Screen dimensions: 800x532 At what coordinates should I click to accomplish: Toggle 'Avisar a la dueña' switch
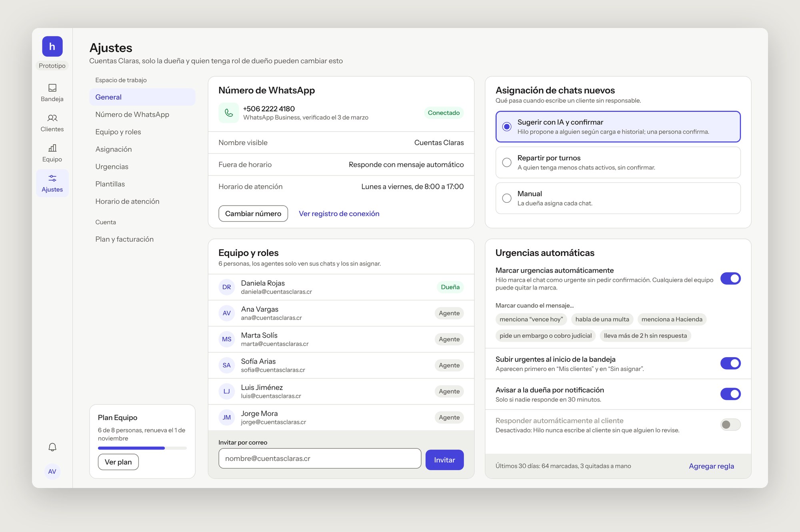[730, 394]
